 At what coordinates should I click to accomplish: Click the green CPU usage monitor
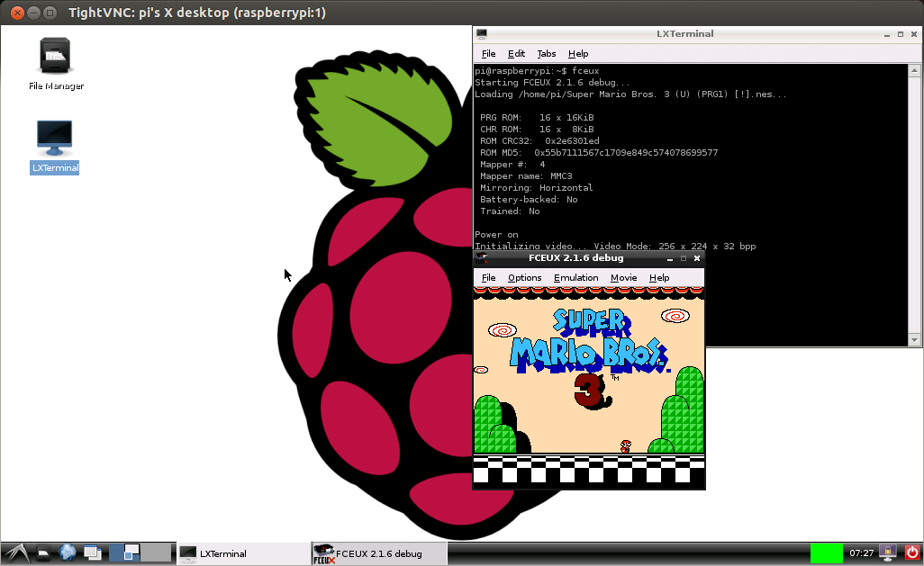(x=826, y=553)
